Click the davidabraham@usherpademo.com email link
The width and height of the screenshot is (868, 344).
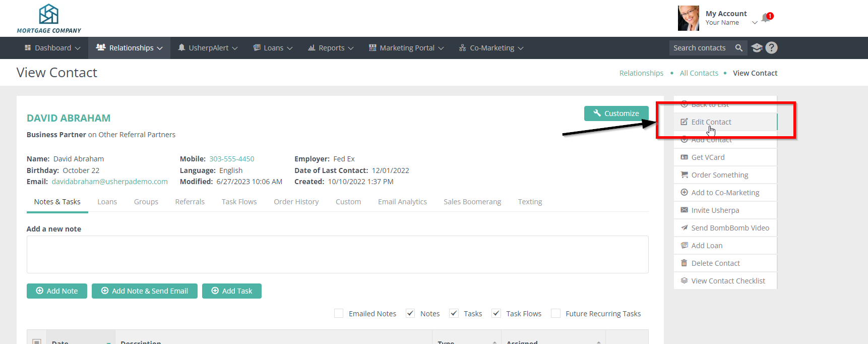pyautogui.click(x=109, y=182)
